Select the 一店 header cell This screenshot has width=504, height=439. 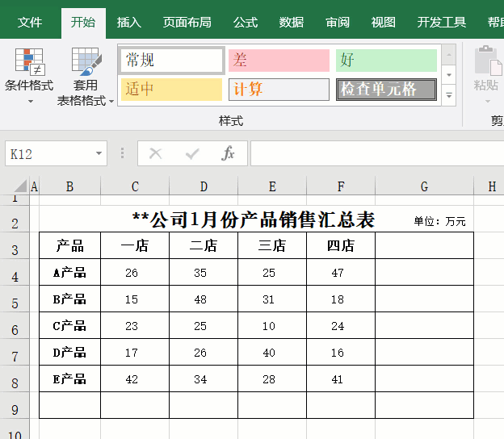point(135,245)
